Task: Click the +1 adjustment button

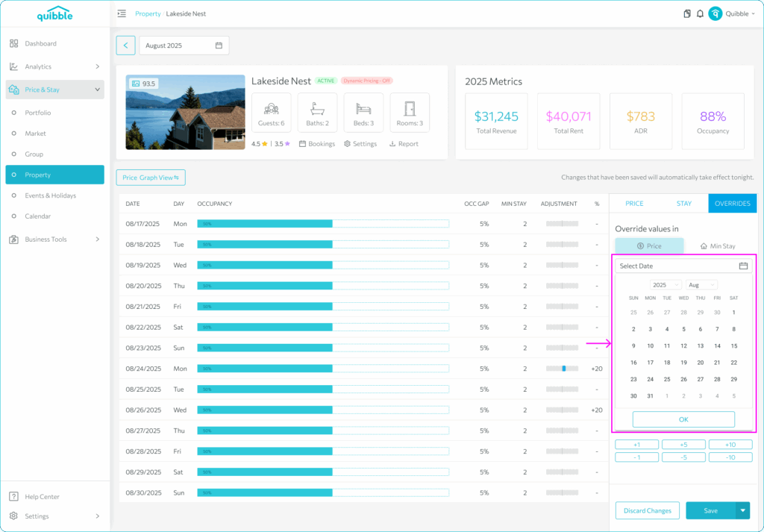Action: (x=637, y=444)
